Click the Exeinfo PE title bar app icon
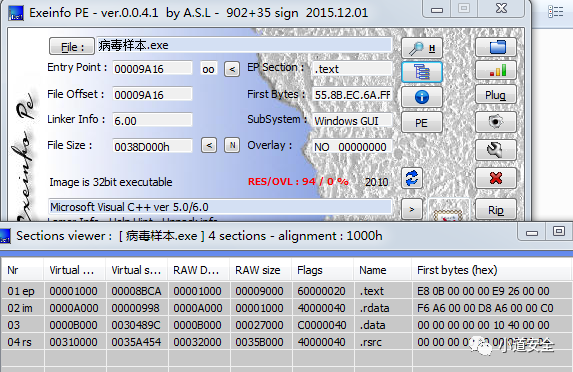Viewport: 573px width, 372px height. (x=16, y=13)
